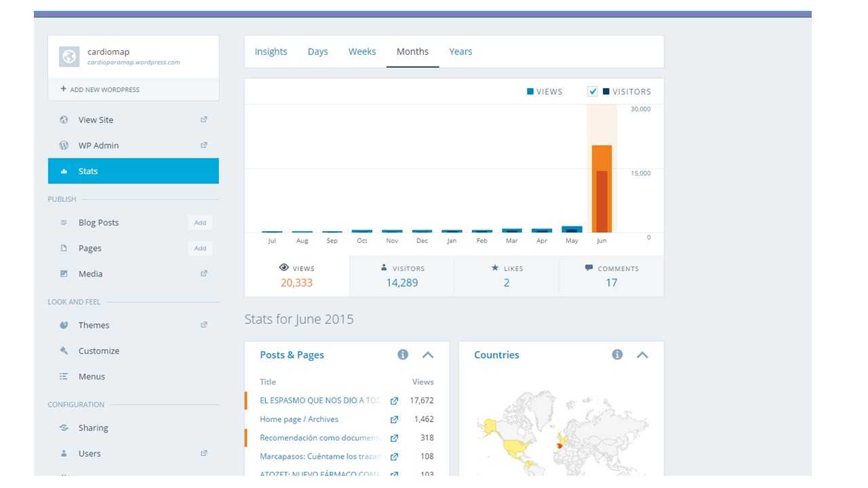The image size is (868, 488).
Task: Click Add button next to Blog Posts
Action: point(200,222)
